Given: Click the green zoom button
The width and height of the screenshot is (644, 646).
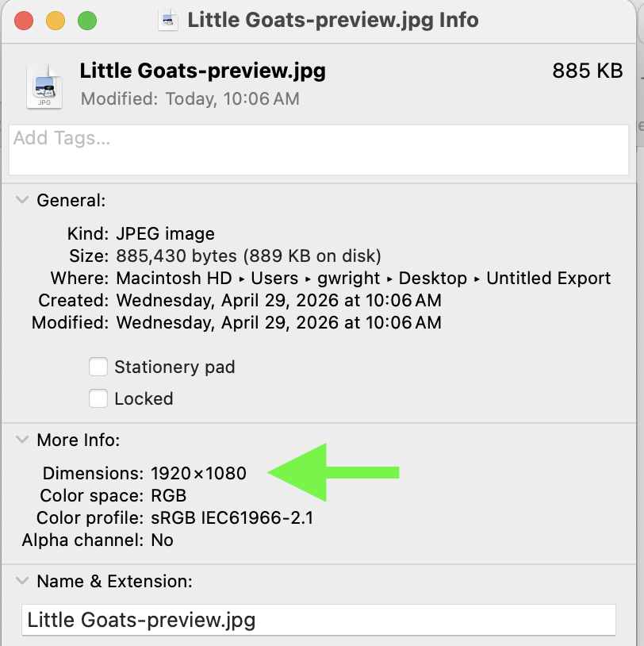Looking at the screenshot, I should pyautogui.click(x=86, y=21).
